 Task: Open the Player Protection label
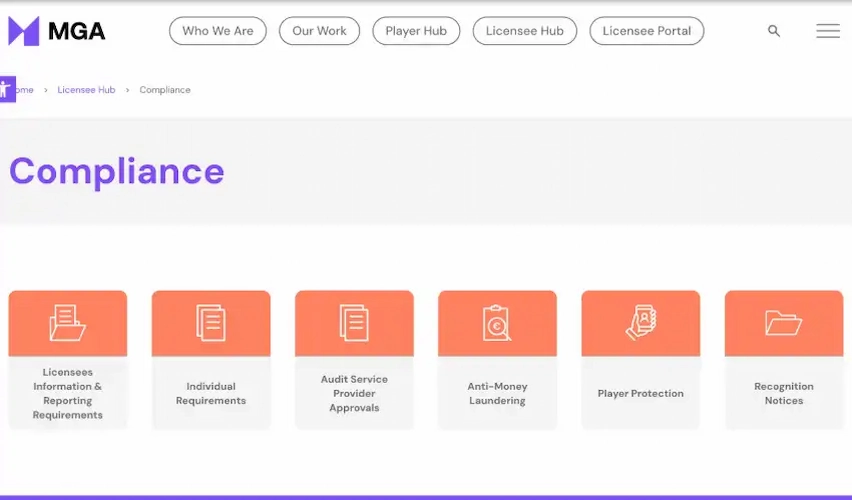[x=641, y=393]
